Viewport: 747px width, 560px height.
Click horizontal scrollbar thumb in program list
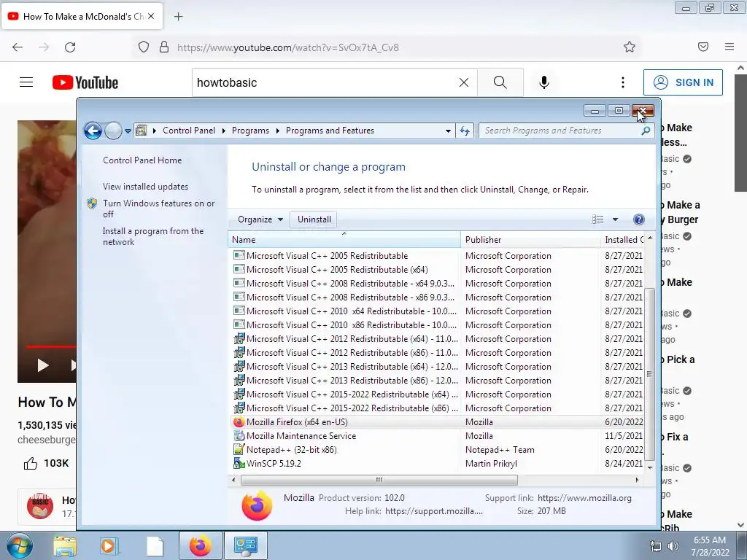pos(379,480)
